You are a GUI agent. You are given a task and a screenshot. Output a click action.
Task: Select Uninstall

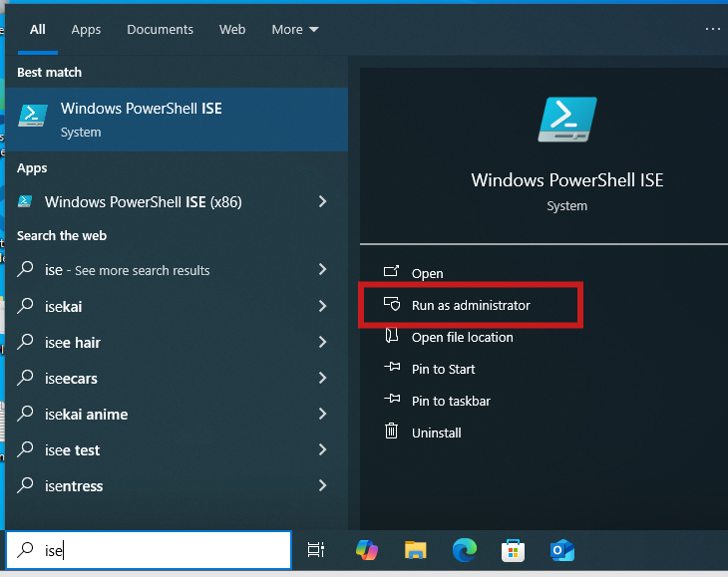[x=437, y=433]
